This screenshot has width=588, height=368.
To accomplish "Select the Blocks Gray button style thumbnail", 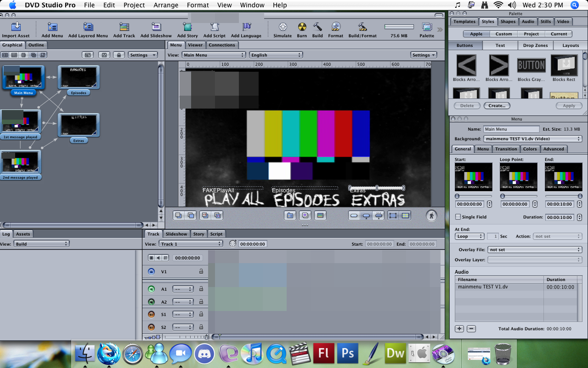I will coord(531,65).
